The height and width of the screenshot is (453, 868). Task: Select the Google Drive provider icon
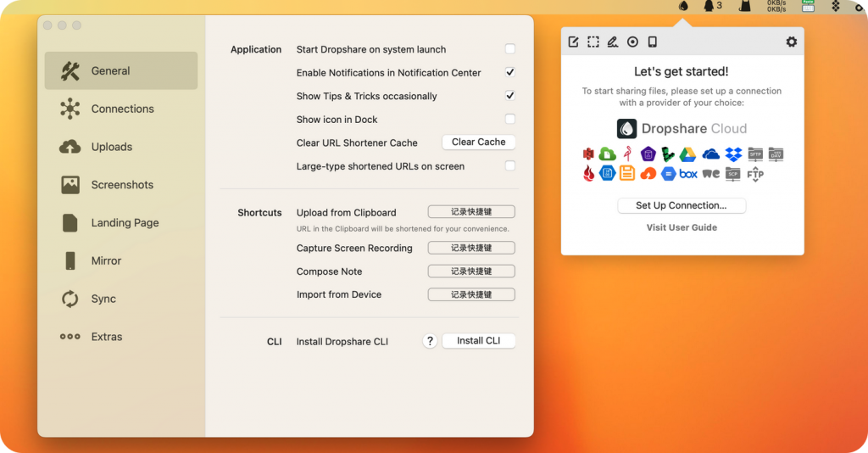(687, 154)
